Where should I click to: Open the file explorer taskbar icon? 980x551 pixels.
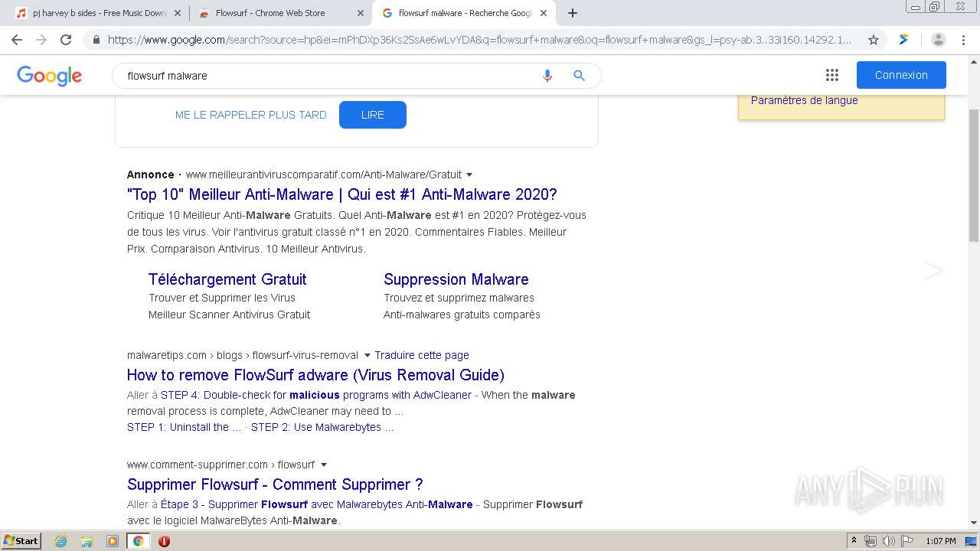click(87, 541)
